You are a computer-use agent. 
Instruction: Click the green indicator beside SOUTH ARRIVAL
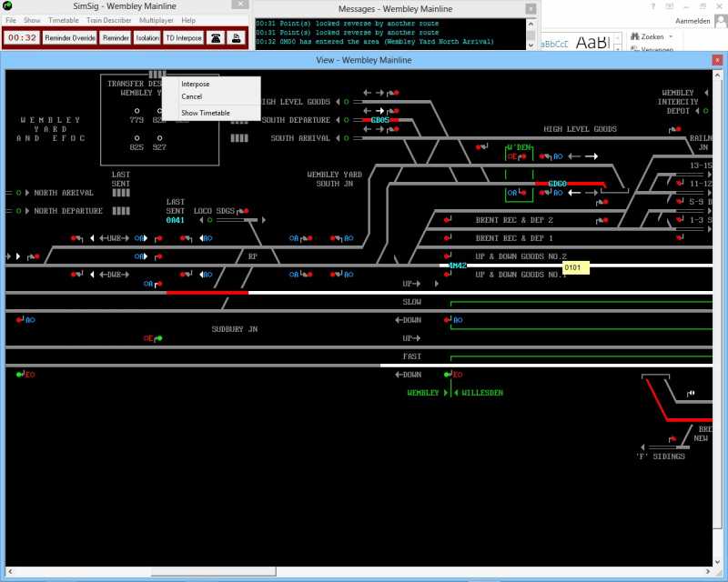346,138
